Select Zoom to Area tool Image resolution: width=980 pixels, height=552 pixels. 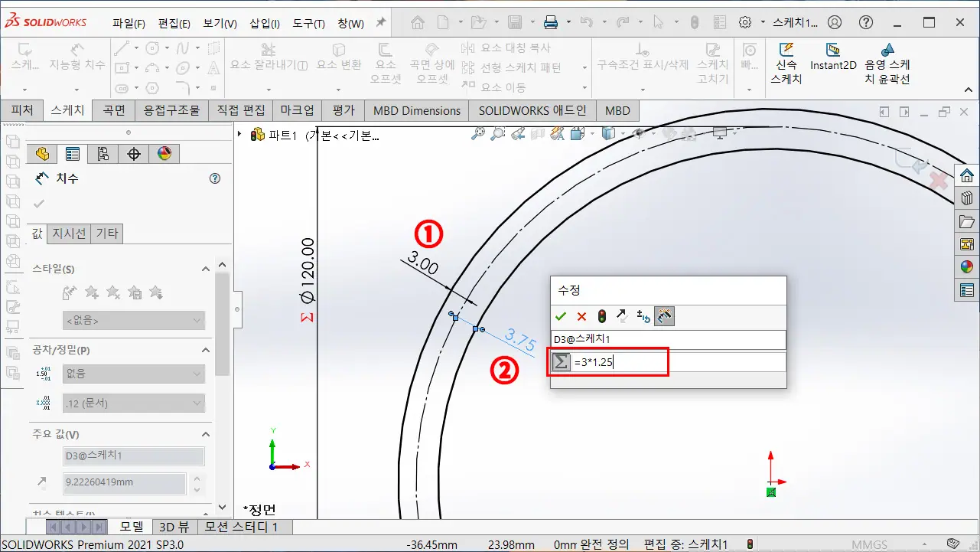tap(497, 134)
